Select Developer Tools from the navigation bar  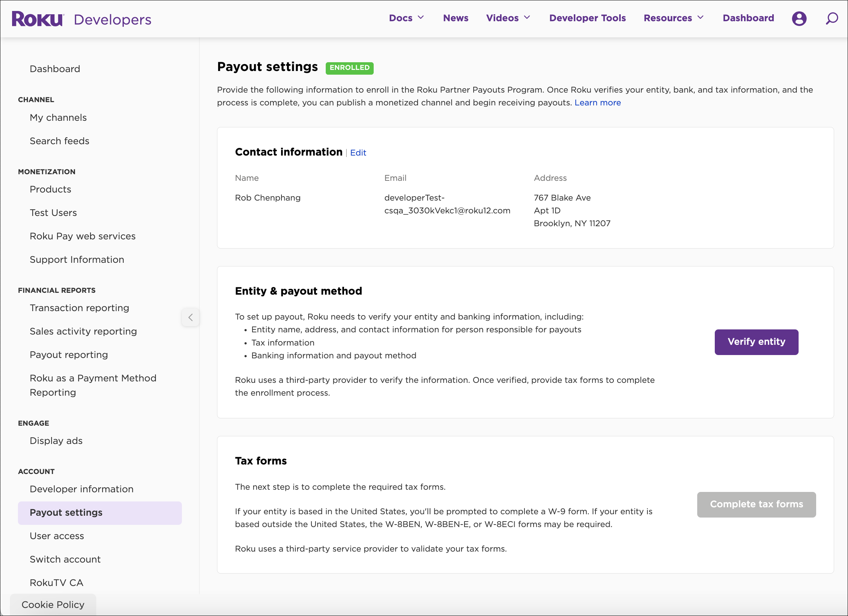click(x=587, y=18)
